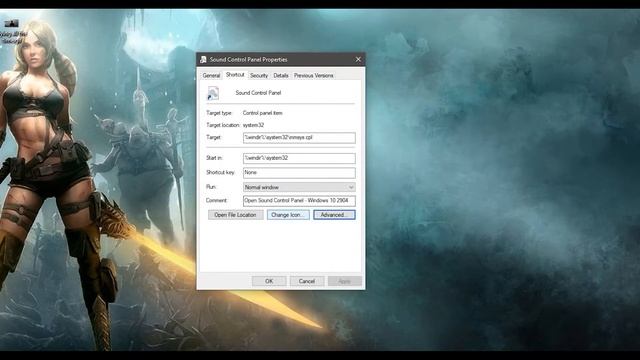
Task: Open the Previous Versions tab
Action: click(313, 76)
